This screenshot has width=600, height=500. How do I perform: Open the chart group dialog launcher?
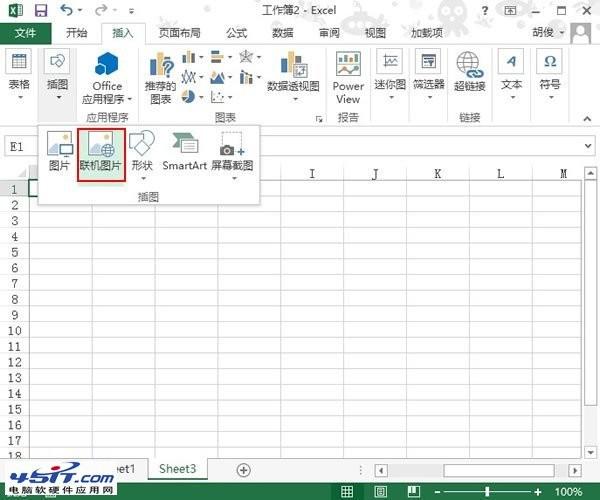pos(319,119)
